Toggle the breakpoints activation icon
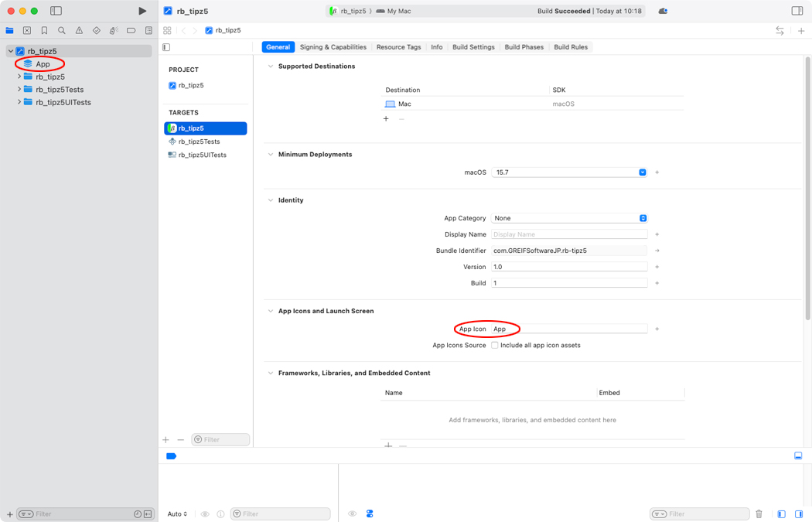Viewport: 812px width, 522px height. click(x=172, y=456)
